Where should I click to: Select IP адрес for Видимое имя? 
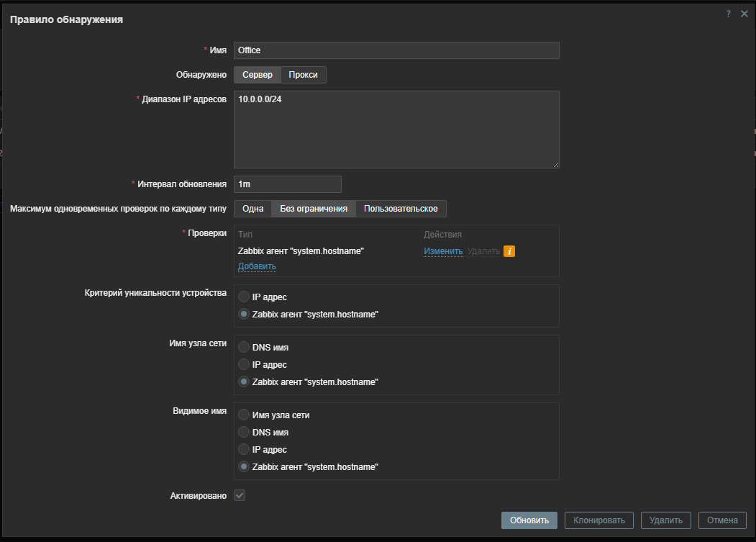click(x=245, y=450)
